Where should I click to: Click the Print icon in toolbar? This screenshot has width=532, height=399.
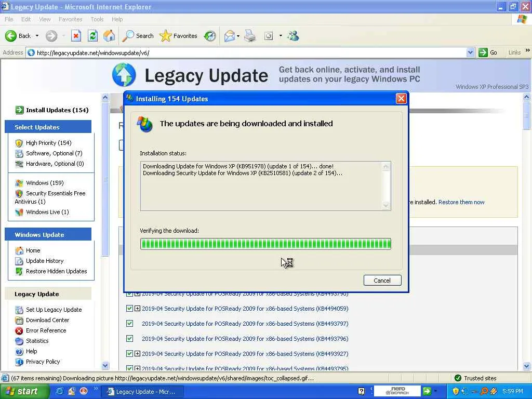[250, 36]
